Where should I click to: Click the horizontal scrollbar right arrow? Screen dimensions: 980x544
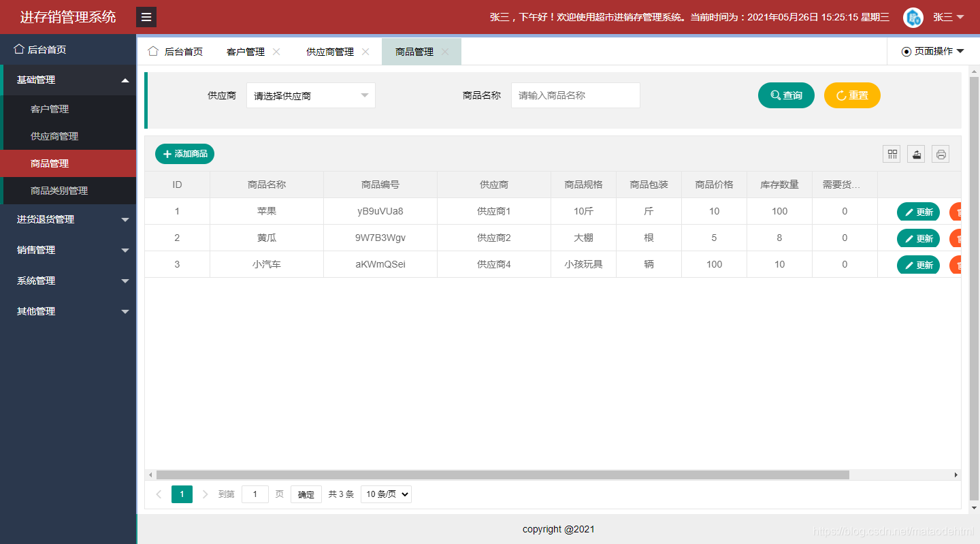tap(955, 475)
